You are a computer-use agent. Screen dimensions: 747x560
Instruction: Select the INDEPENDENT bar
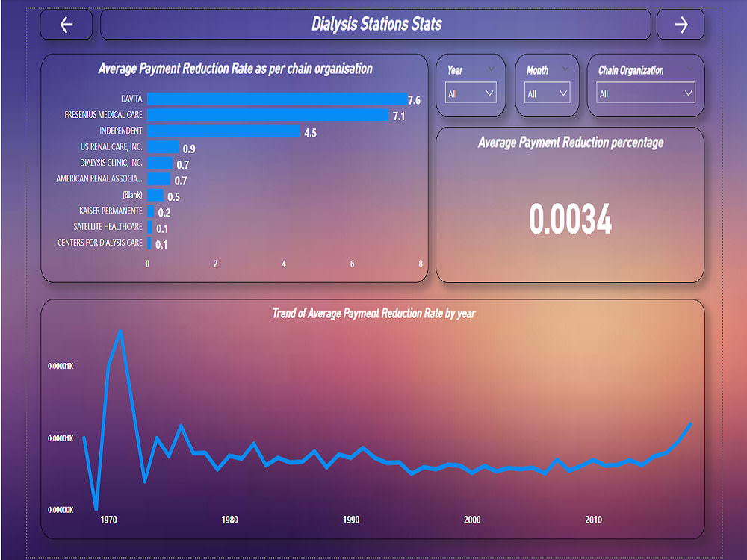224,131
